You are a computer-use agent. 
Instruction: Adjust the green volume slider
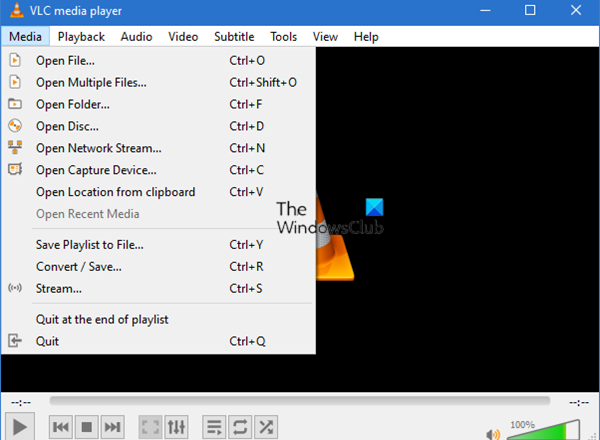coord(544,430)
